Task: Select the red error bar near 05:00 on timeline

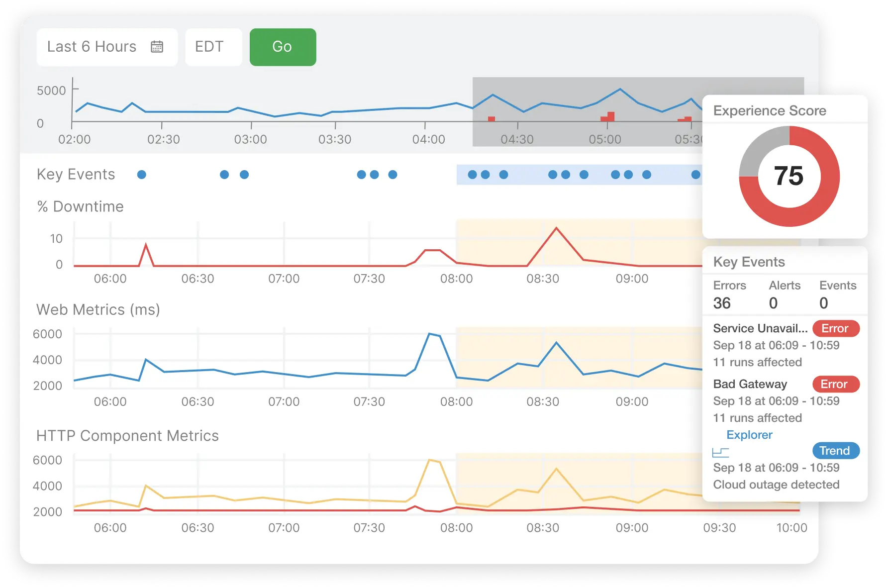Action: 608,116
